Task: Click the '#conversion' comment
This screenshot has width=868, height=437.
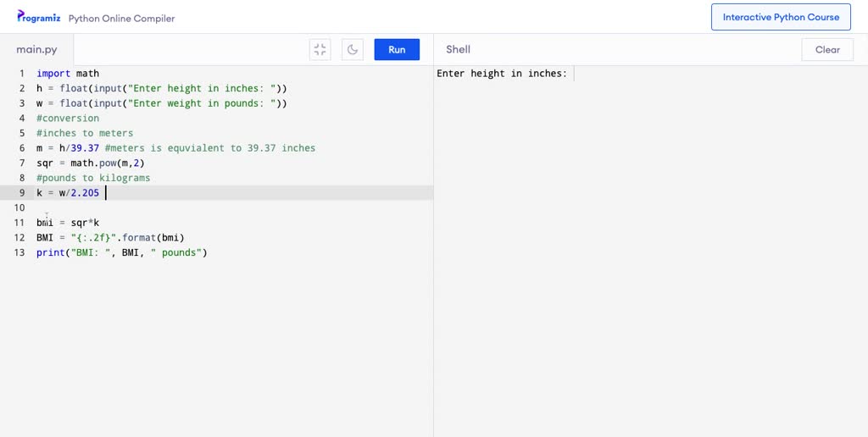Action: [x=68, y=118]
